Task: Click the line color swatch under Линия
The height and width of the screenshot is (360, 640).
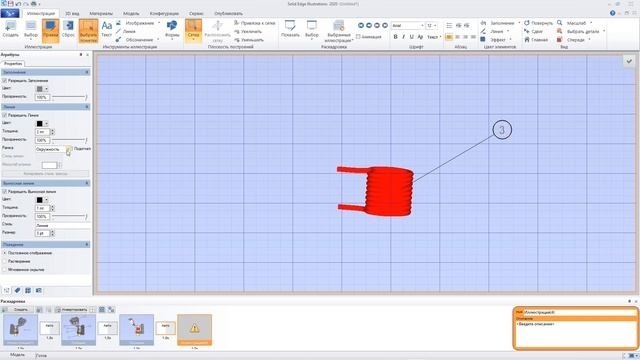Action: pos(40,124)
